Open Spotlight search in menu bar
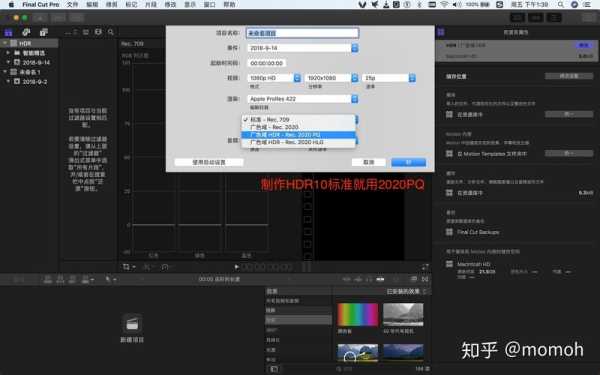 pos(561,5)
